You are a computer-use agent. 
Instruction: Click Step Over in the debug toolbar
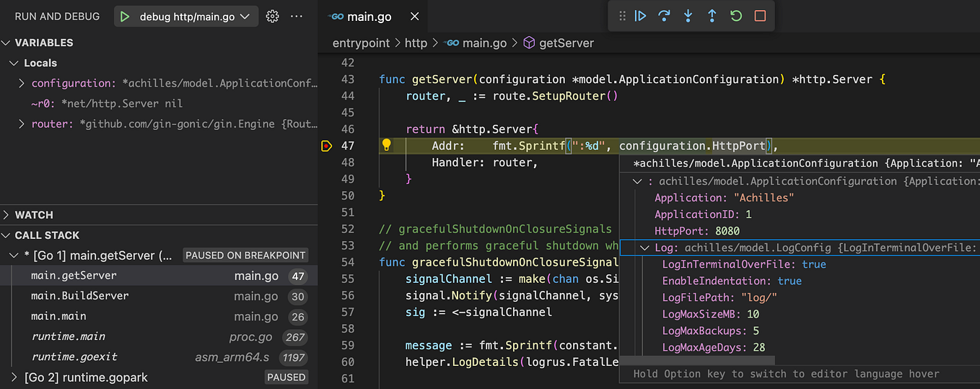664,16
